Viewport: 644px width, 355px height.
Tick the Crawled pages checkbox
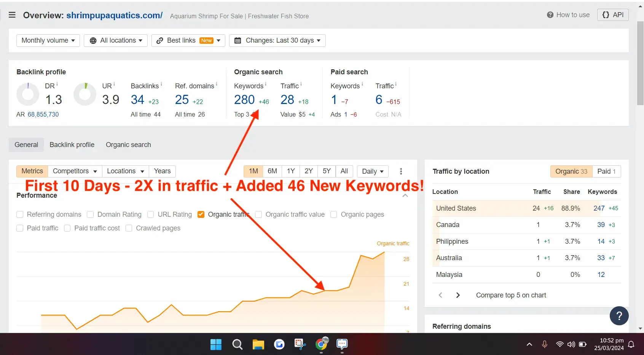coord(129,228)
